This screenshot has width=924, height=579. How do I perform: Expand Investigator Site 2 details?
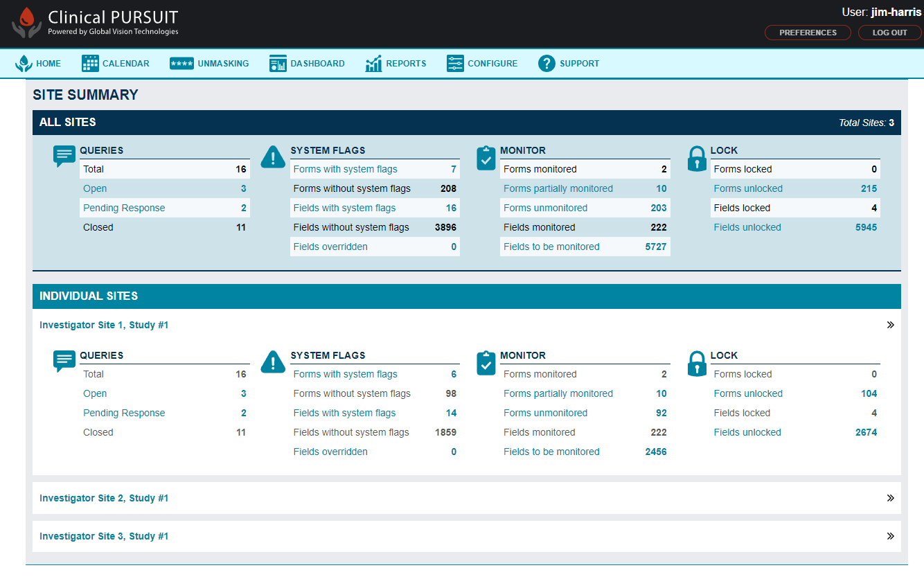point(891,497)
